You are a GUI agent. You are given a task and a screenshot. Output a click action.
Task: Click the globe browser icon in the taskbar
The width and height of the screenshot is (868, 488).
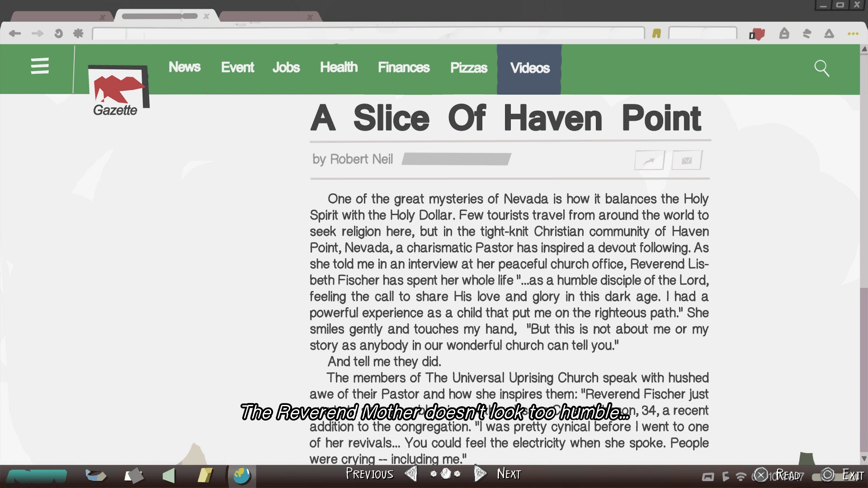coord(242,475)
